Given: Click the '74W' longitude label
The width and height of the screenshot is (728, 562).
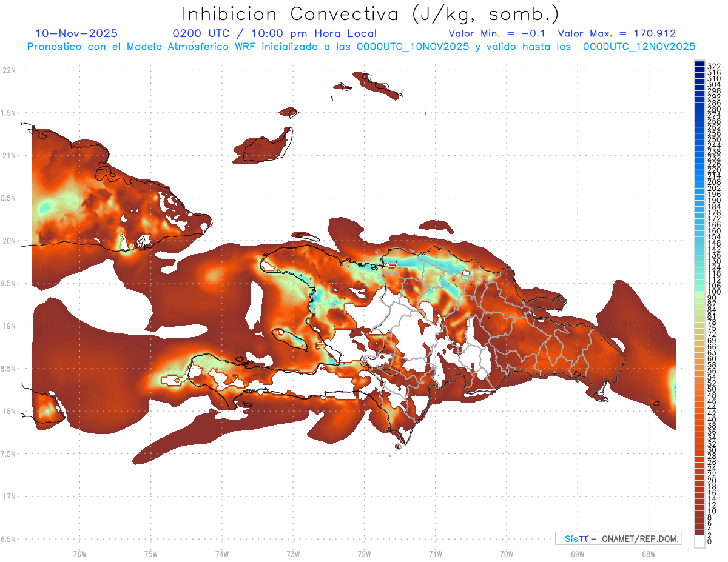Looking at the screenshot, I should pyautogui.click(x=221, y=554).
